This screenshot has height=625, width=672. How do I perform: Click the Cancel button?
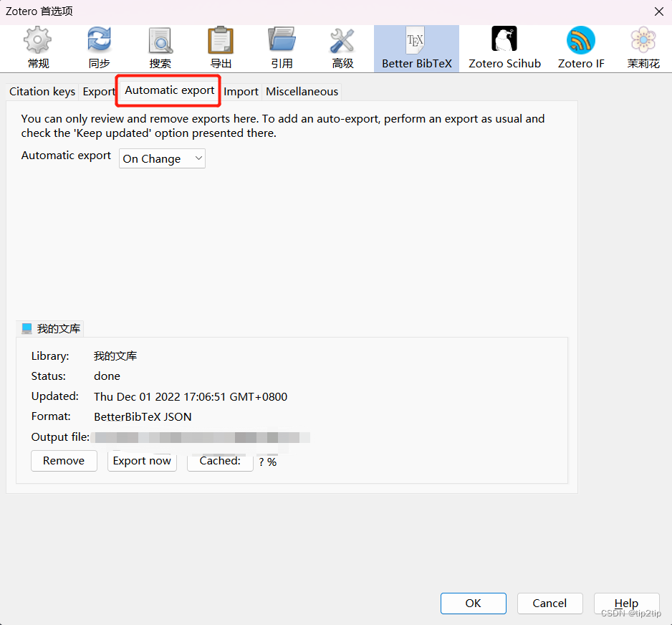click(x=549, y=603)
